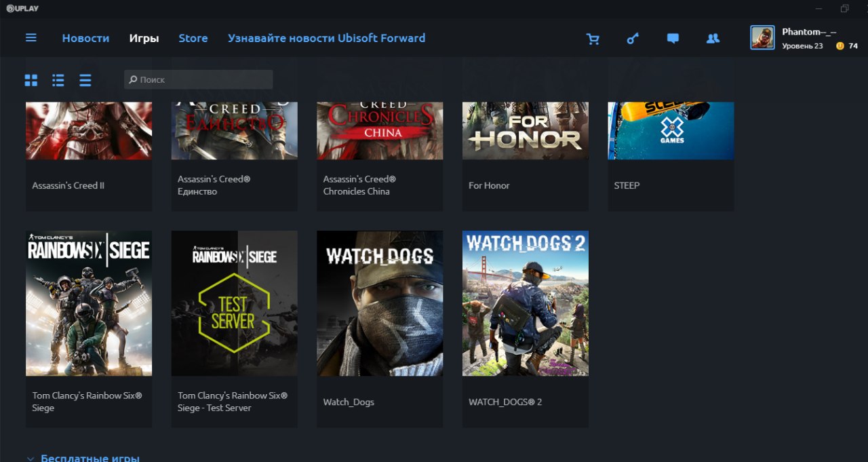Open the STEEP game cover

pyautogui.click(x=671, y=130)
